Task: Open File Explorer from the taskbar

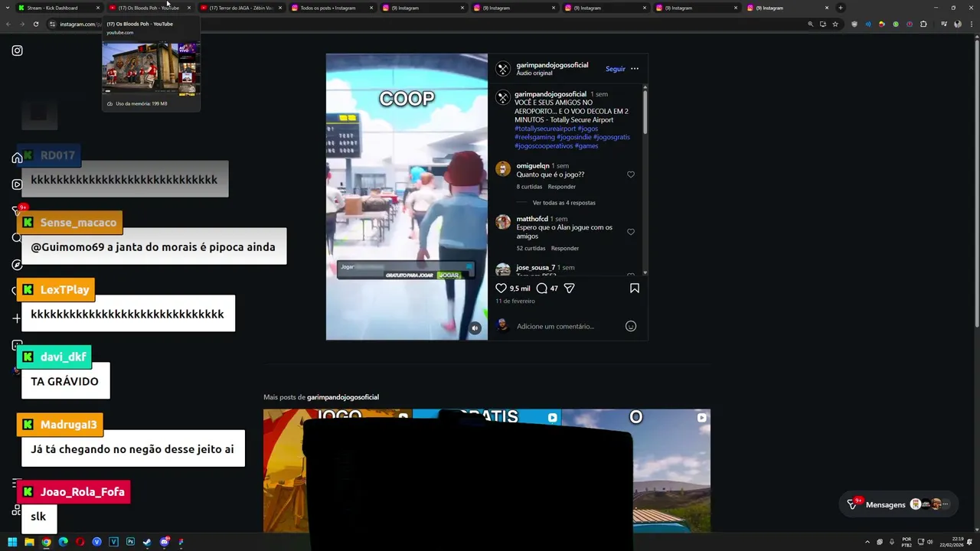Action: 29,542
